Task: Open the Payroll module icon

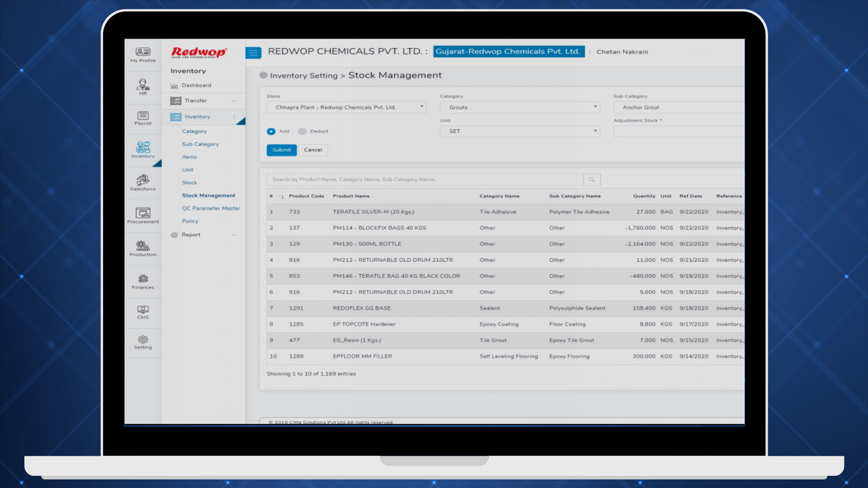Action: point(143,116)
